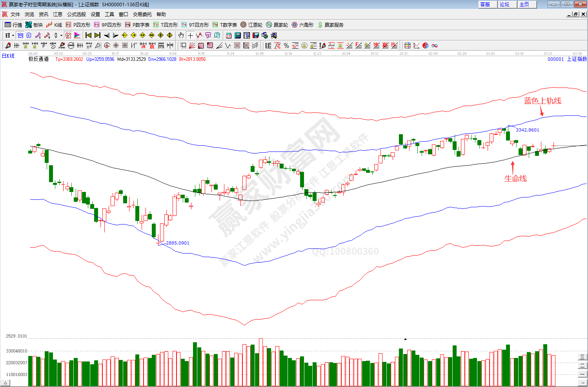Select the red fan lines tool

coord(192,46)
